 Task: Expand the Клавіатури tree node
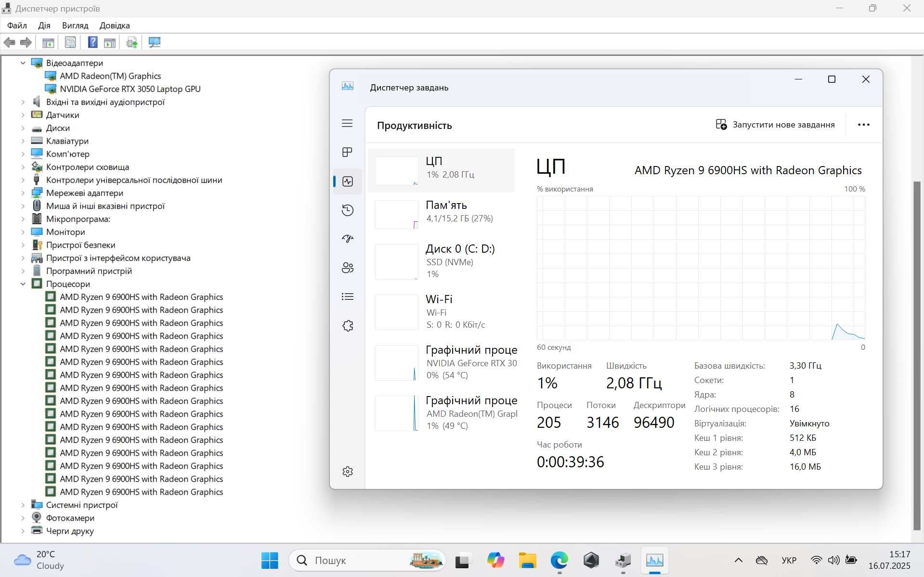pyautogui.click(x=23, y=141)
